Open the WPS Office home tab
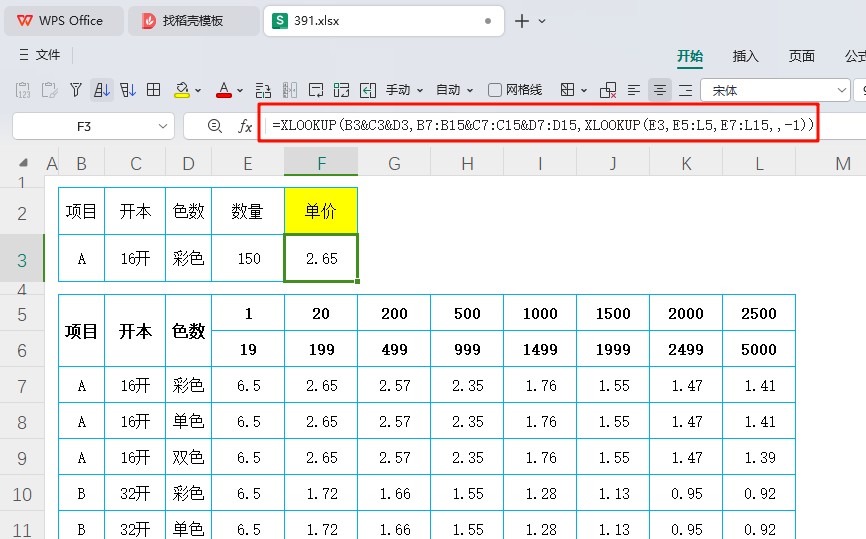The width and height of the screenshot is (866, 539). pyautogui.click(x=64, y=21)
